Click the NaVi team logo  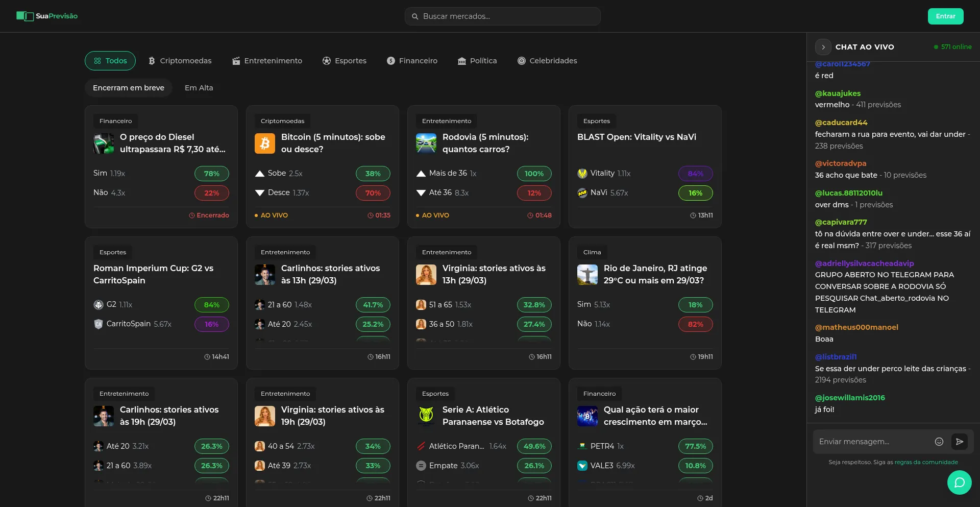click(x=582, y=193)
